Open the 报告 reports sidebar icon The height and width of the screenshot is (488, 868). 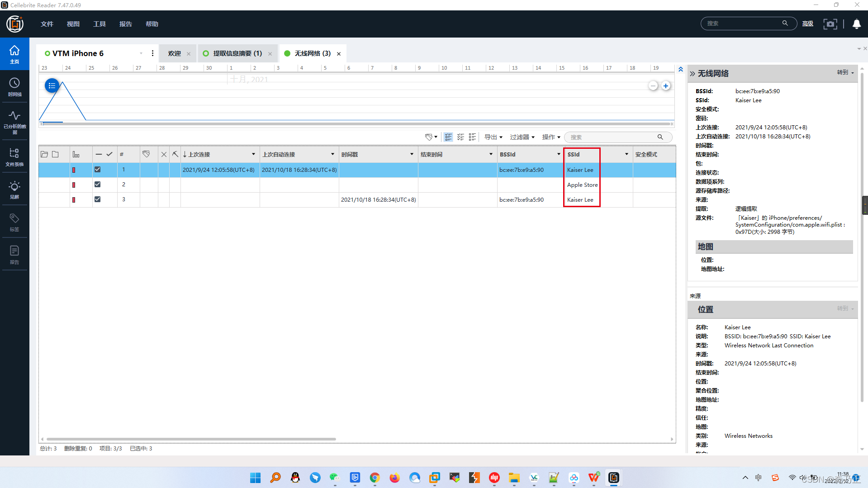(14, 255)
